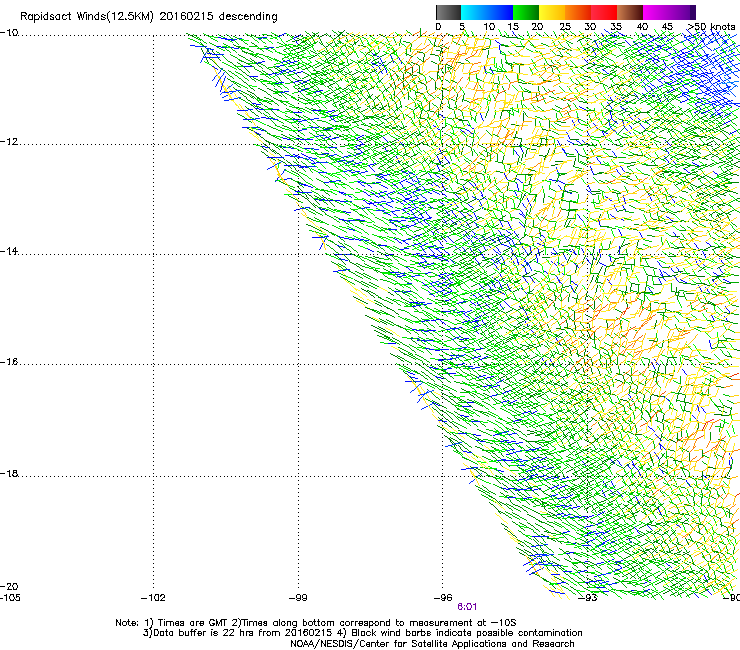The width and height of the screenshot is (740, 650).
Task: Click the 'NOAA/NESDIS/Center for Satellite Applications' credit line
Action: [x=432, y=644]
